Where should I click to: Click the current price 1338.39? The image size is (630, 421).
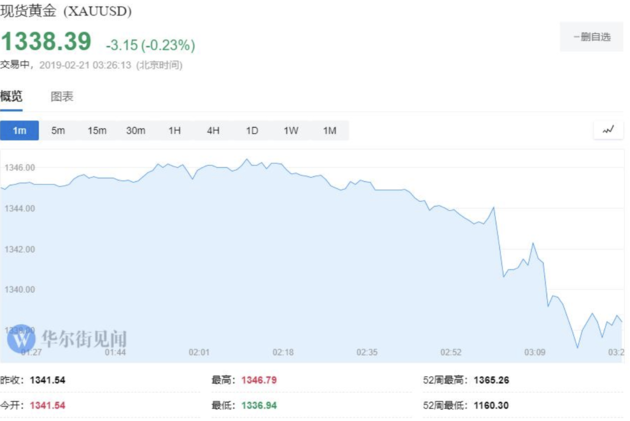(46, 42)
